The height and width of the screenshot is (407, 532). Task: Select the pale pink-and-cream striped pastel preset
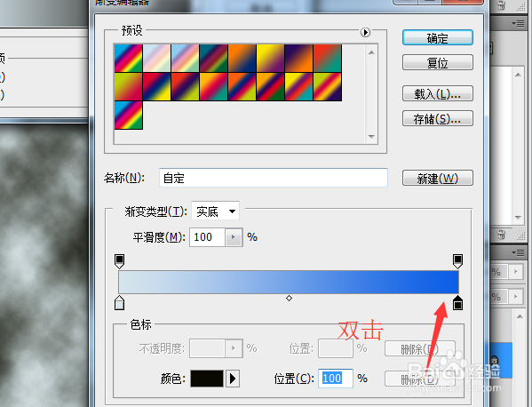point(157,58)
